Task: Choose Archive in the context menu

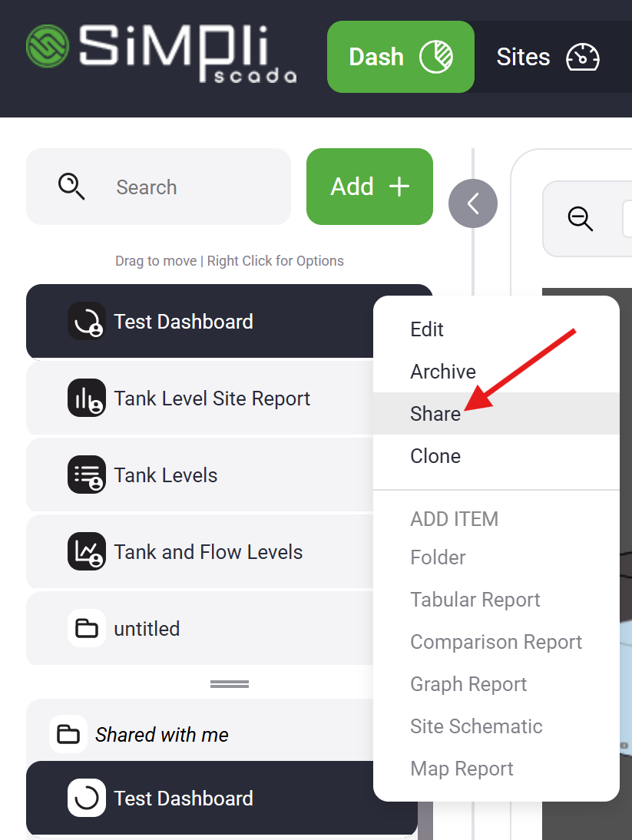Action: (x=443, y=372)
